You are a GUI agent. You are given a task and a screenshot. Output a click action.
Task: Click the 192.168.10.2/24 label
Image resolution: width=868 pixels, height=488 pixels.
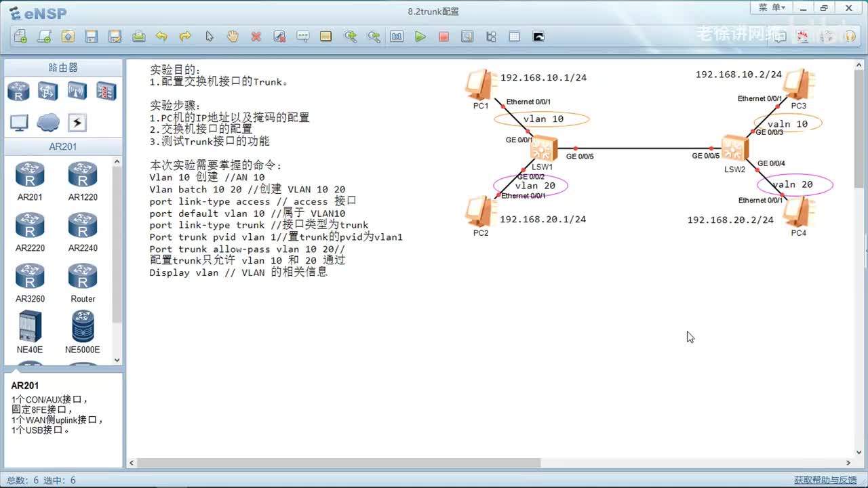tap(738, 75)
